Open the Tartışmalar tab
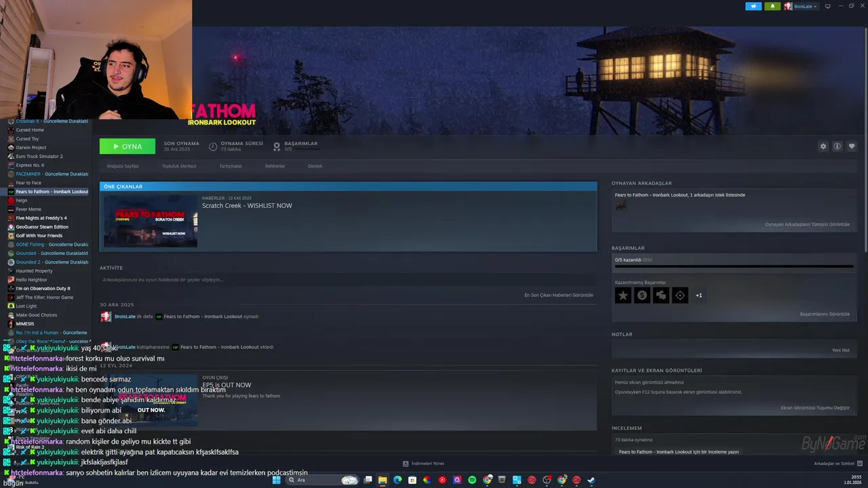 point(231,166)
